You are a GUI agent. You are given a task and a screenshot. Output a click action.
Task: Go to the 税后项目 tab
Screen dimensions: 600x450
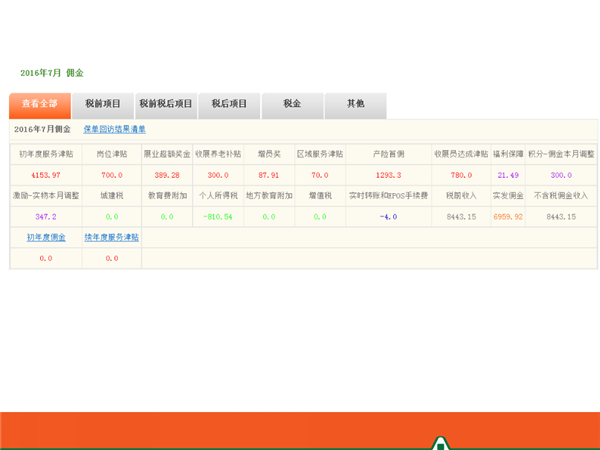[x=229, y=104]
